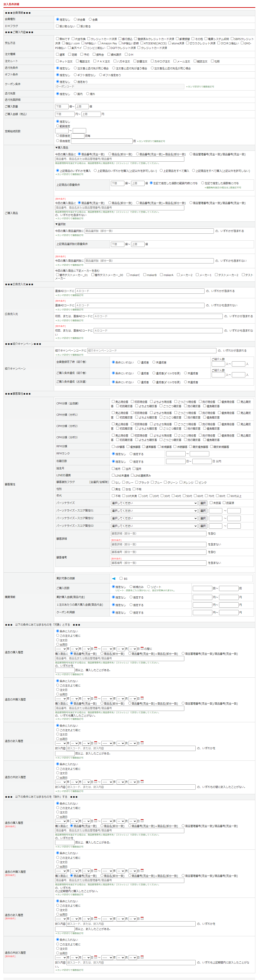Screen dimensions: 259x980
Task: Select 会員 radio for 会員種別
Action: pyautogui.click(x=90, y=19)
